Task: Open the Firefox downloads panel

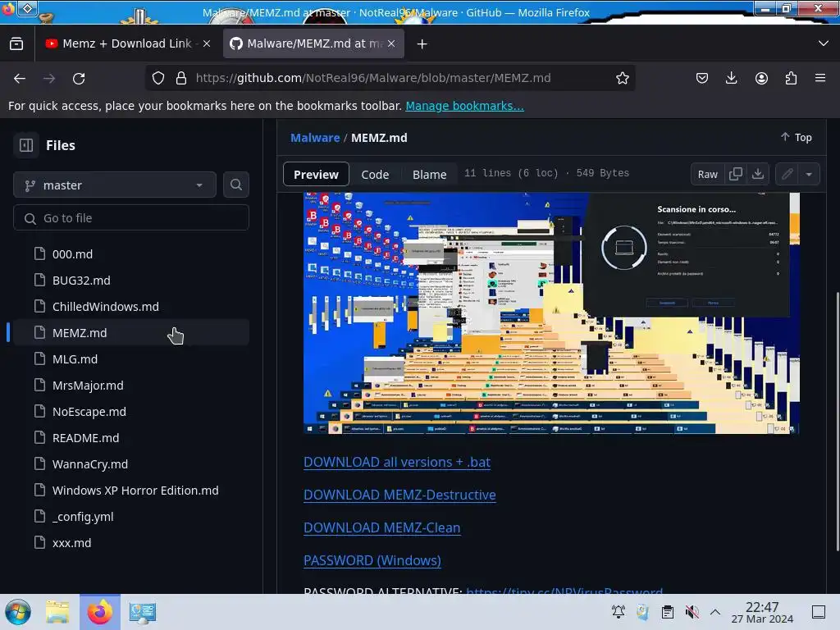Action: tap(731, 78)
